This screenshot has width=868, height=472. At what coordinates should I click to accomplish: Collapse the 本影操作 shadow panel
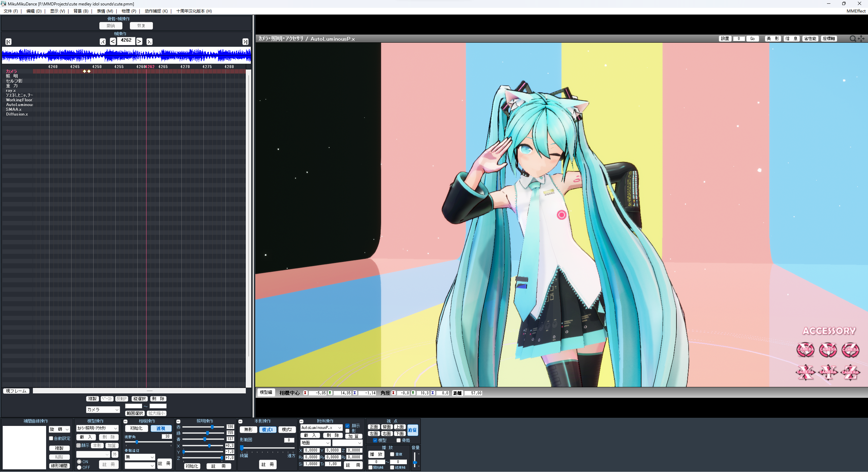point(240,422)
